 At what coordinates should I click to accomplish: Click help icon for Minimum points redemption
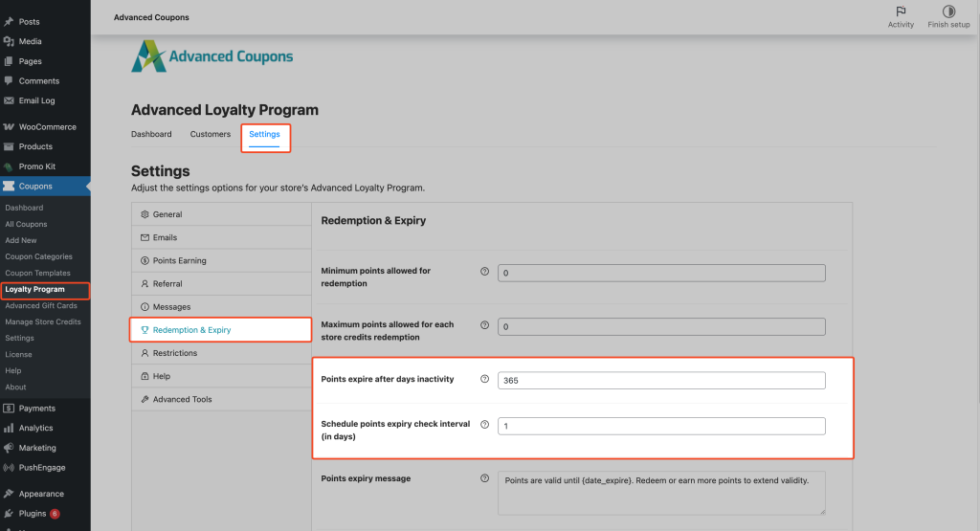point(484,272)
